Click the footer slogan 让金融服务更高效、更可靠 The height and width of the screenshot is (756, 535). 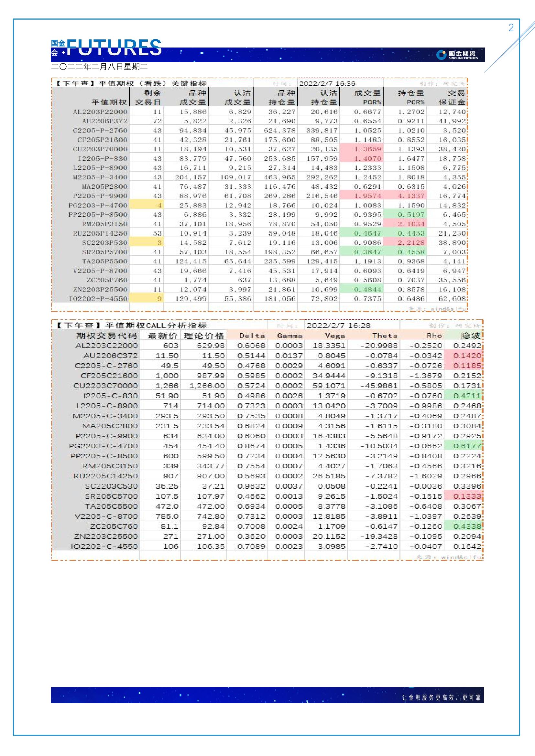pyautogui.click(x=441, y=697)
